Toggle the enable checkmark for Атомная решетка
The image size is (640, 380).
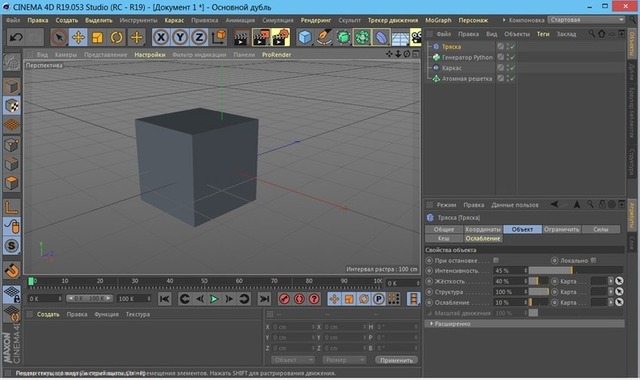[513, 78]
